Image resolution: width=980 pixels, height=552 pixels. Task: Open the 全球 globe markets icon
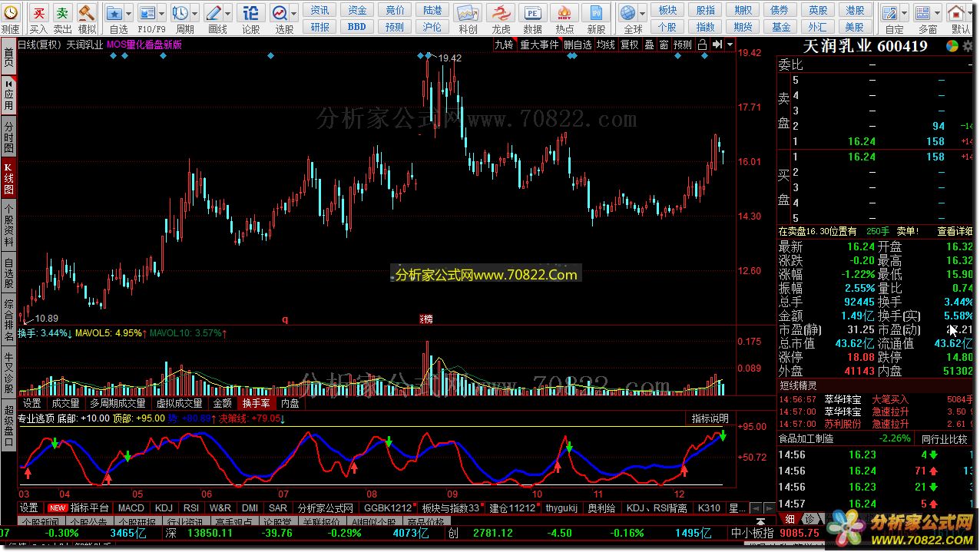628,13
